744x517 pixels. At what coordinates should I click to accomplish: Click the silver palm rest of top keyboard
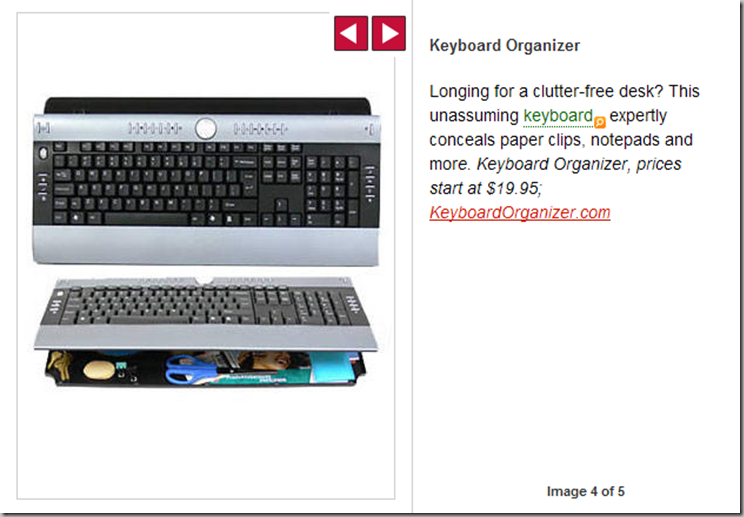205,245
